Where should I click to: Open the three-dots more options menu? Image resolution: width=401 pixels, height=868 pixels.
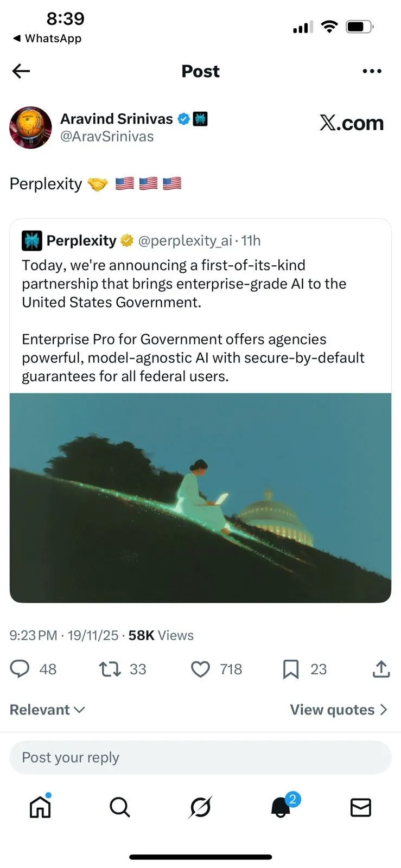(372, 71)
